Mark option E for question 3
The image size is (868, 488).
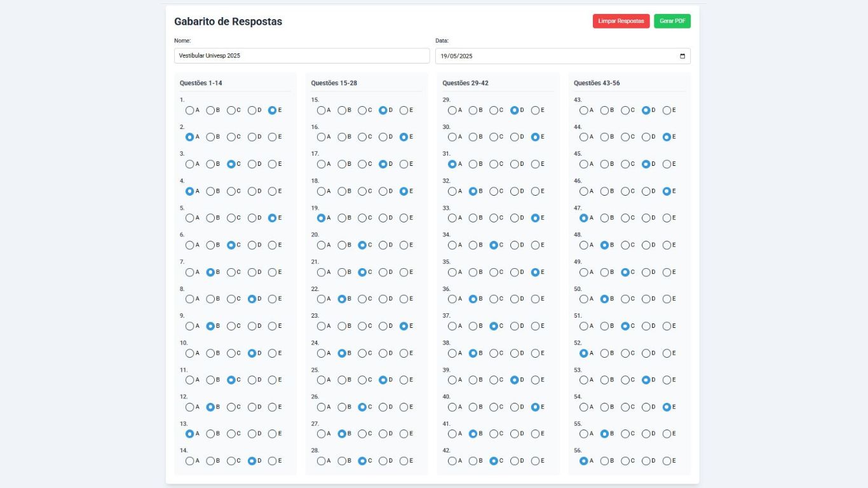click(x=272, y=164)
